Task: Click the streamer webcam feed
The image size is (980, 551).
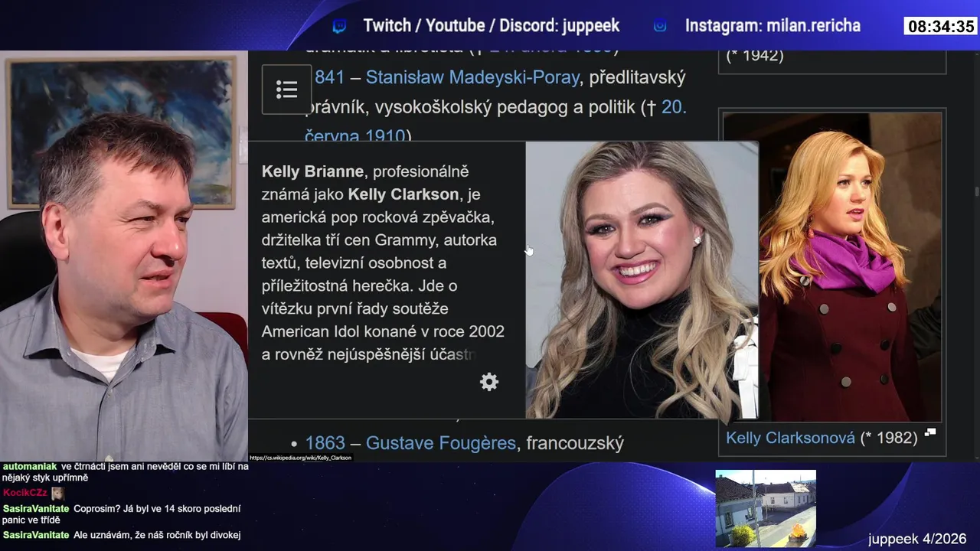Action: click(x=124, y=256)
